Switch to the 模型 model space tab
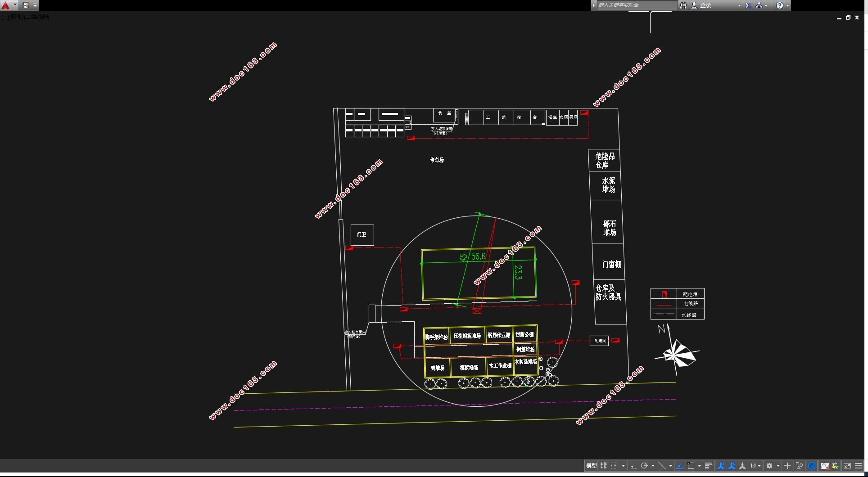Screen dimensions: 868x477 coord(592,466)
